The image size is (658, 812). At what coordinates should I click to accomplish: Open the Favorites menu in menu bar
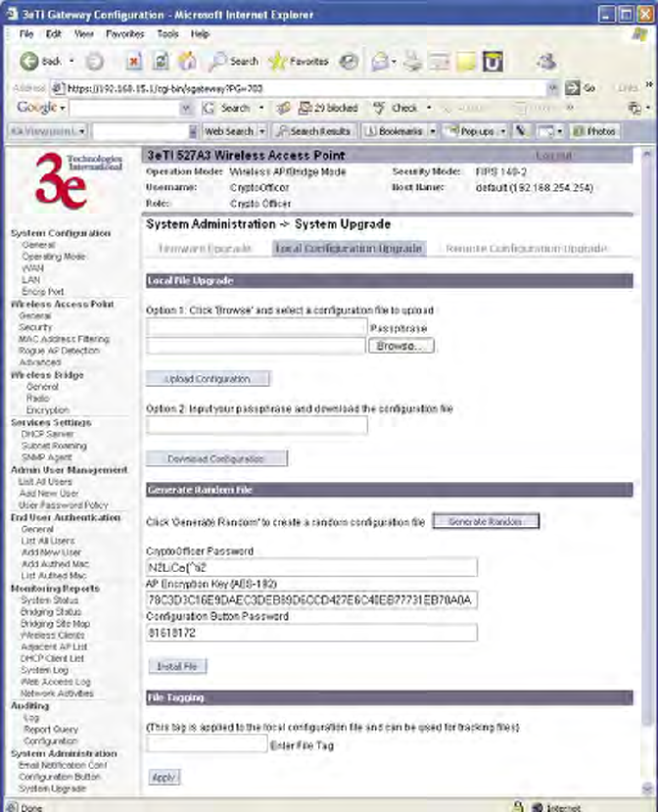click(x=124, y=34)
